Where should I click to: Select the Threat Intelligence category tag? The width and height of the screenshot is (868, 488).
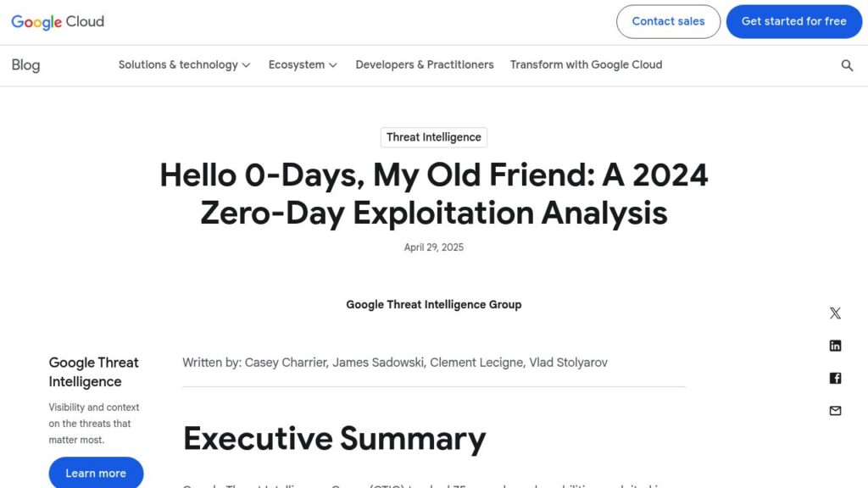coord(434,137)
